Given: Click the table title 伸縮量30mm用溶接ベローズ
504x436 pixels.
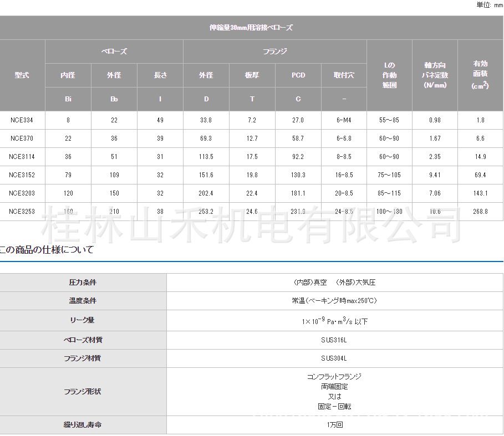Looking at the screenshot, I should (251, 27).
